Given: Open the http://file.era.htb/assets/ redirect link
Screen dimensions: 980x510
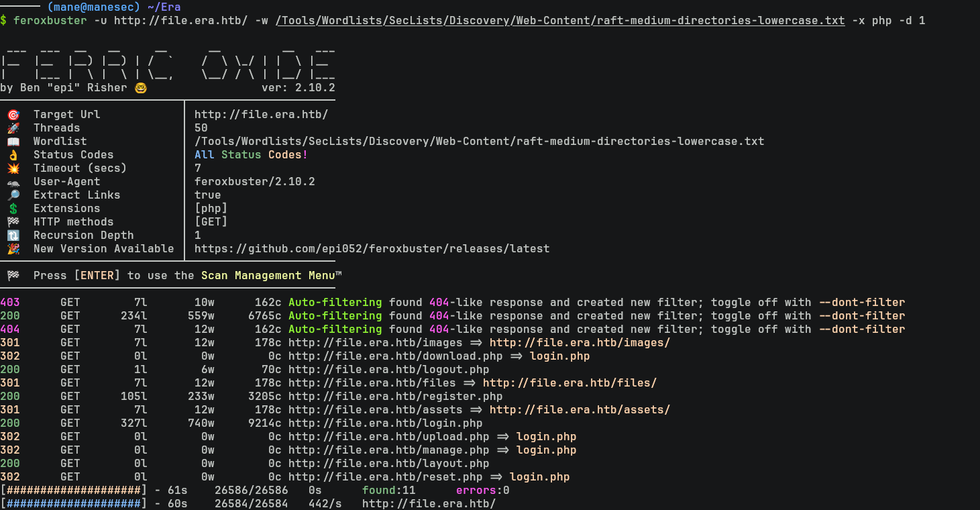Looking at the screenshot, I should tap(580, 410).
